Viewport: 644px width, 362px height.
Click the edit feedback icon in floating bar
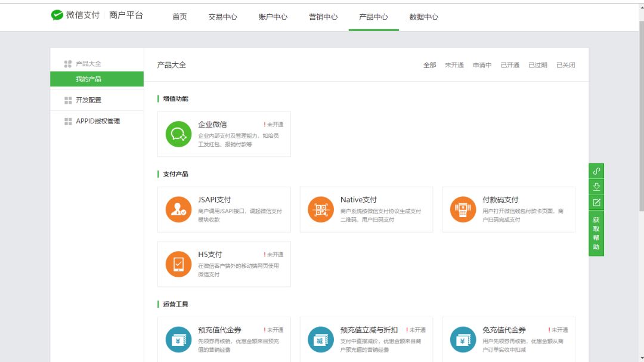click(596, 202)
